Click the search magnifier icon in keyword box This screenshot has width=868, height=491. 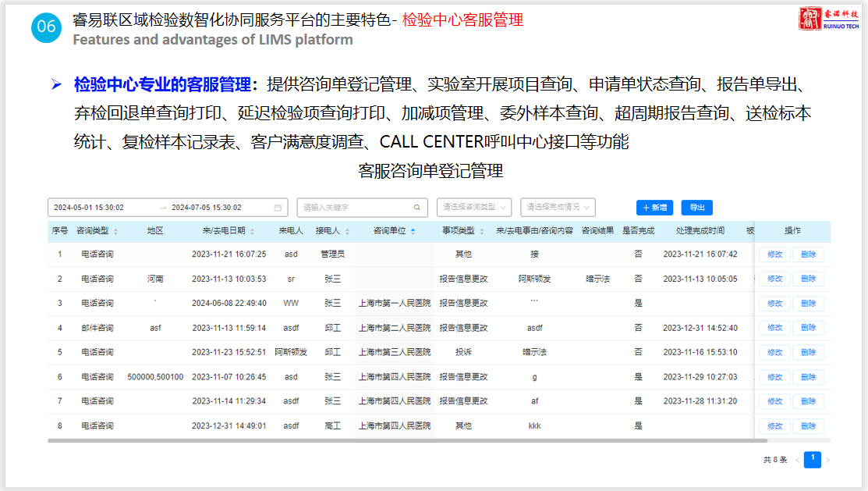point(418,208)
